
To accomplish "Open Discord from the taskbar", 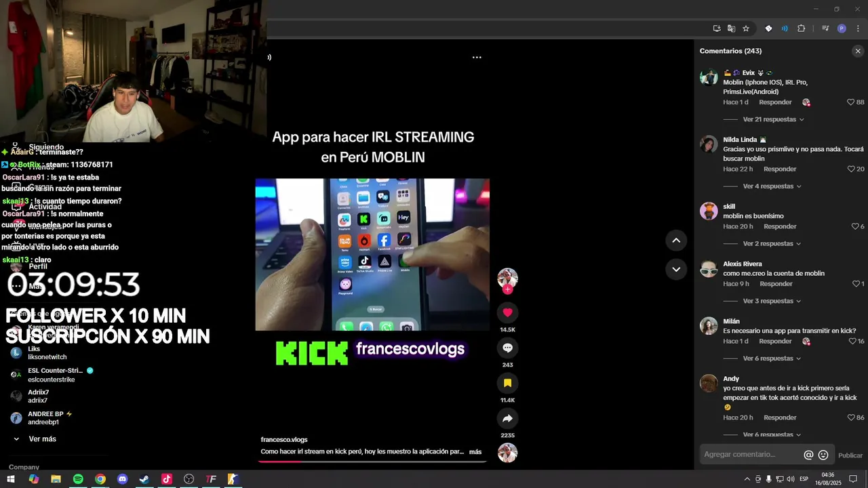I will pyautogui.click(x=122, y=479).
